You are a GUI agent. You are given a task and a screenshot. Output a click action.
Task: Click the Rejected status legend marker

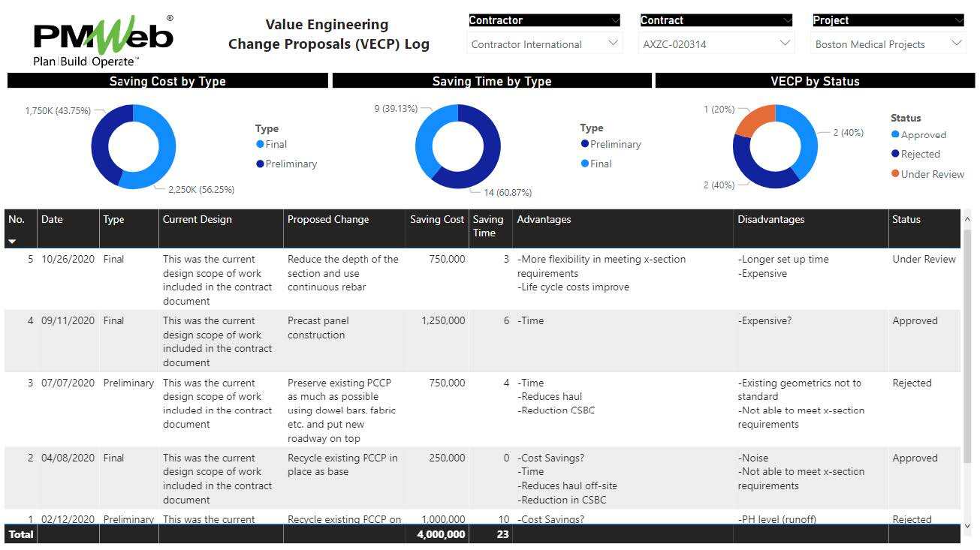(895, 154)
